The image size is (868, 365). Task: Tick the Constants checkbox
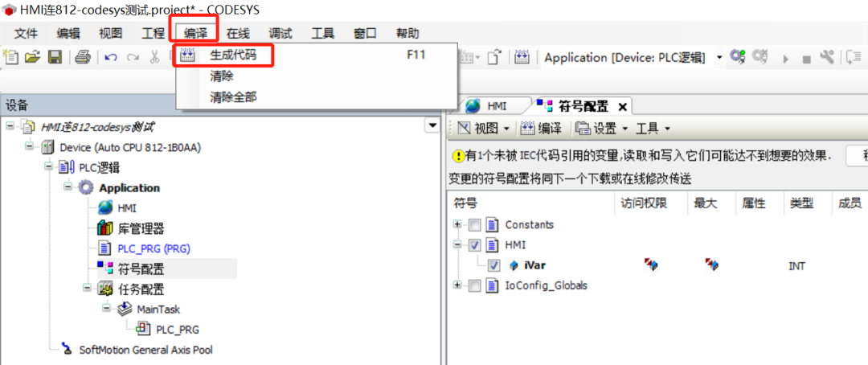(x=475, y=225)
